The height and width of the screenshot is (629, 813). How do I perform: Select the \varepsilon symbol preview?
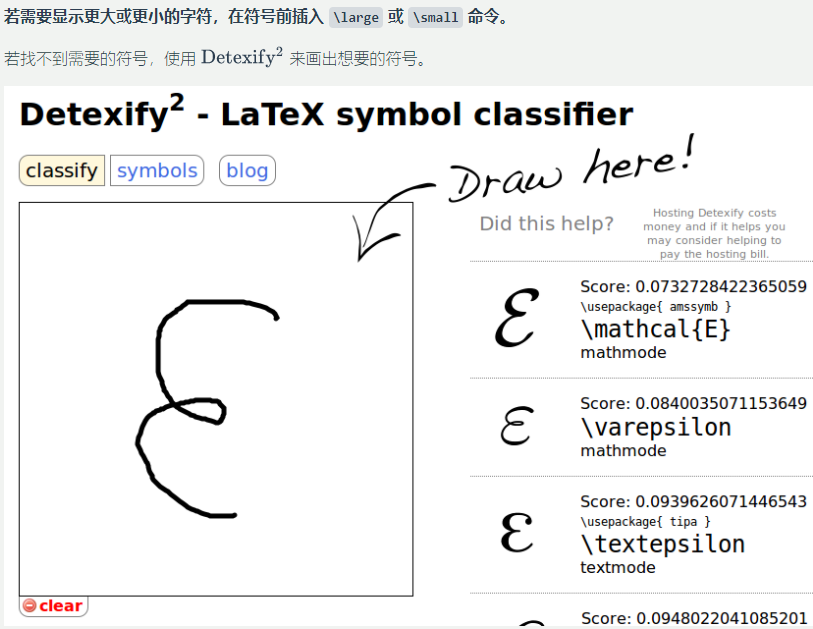click(x=517, y=425)
